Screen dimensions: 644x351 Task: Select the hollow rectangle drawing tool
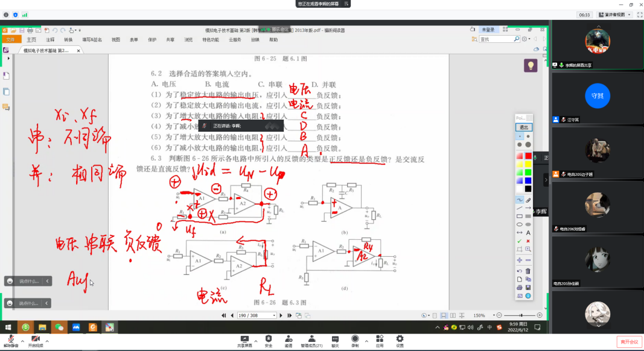520,216
